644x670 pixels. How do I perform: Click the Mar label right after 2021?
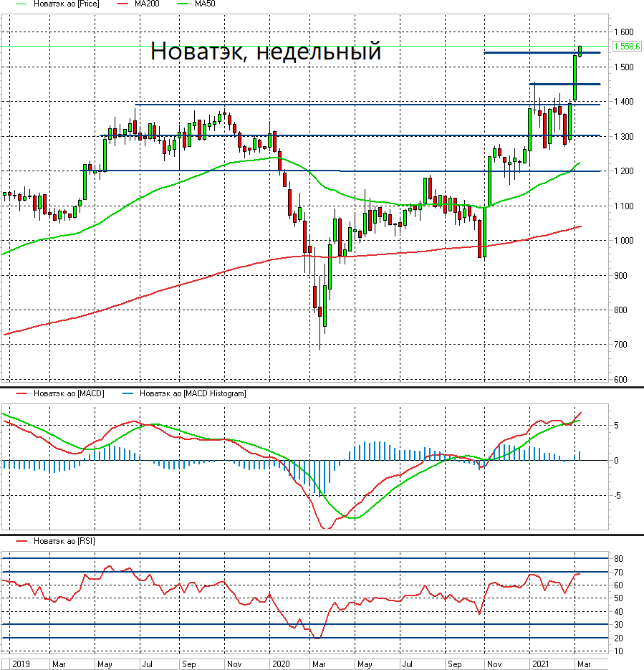click(584, 664)
